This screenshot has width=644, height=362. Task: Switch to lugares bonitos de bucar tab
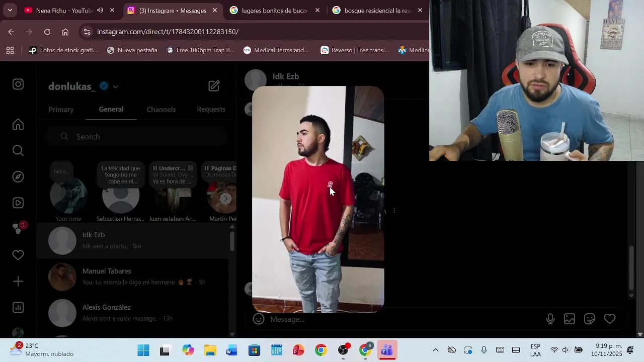click(274, 10)
